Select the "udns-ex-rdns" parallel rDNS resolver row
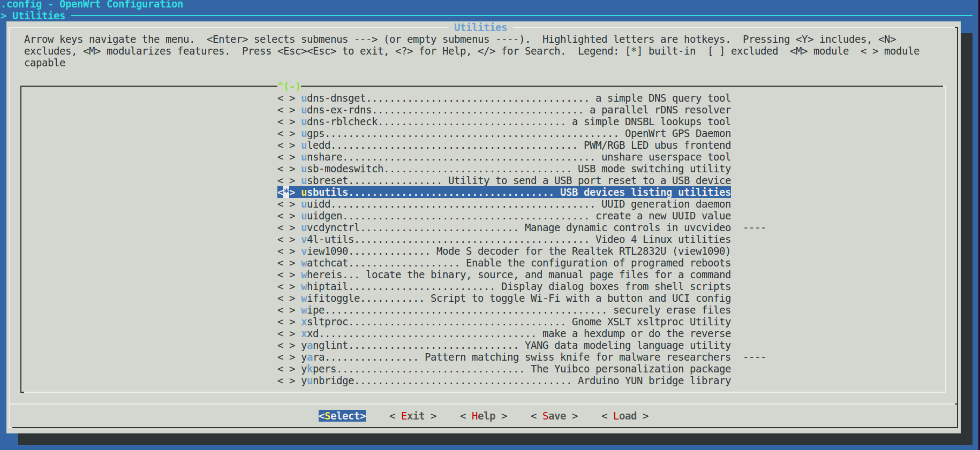980x450 pixels. point(504,110)
